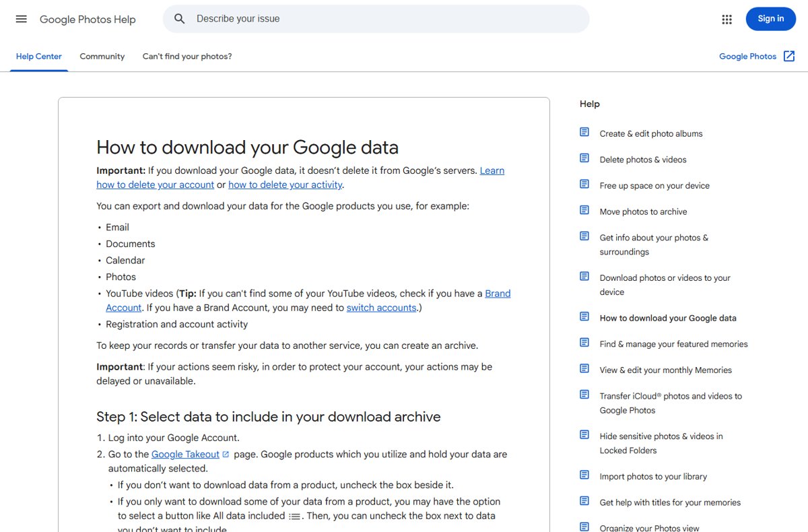Click the Registration and account activity bullet
The height and width of the screenshot is (532, 808).
tap(177, 325)
